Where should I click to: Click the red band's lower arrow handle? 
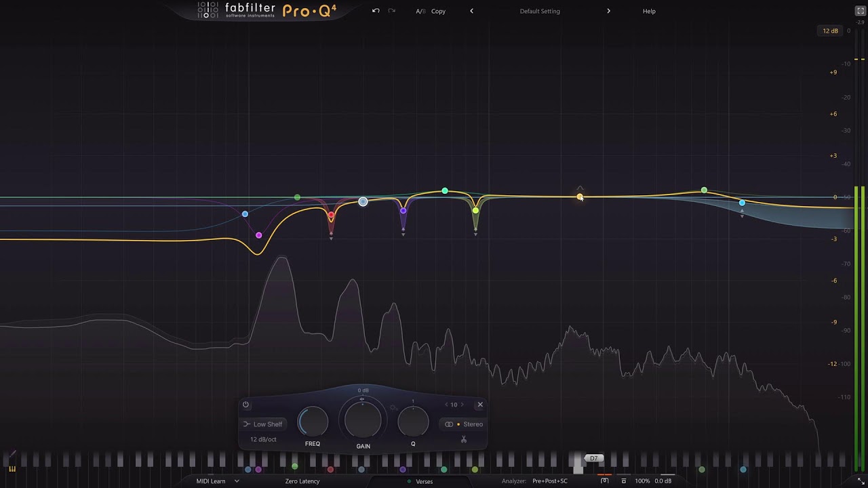(331, 238)
